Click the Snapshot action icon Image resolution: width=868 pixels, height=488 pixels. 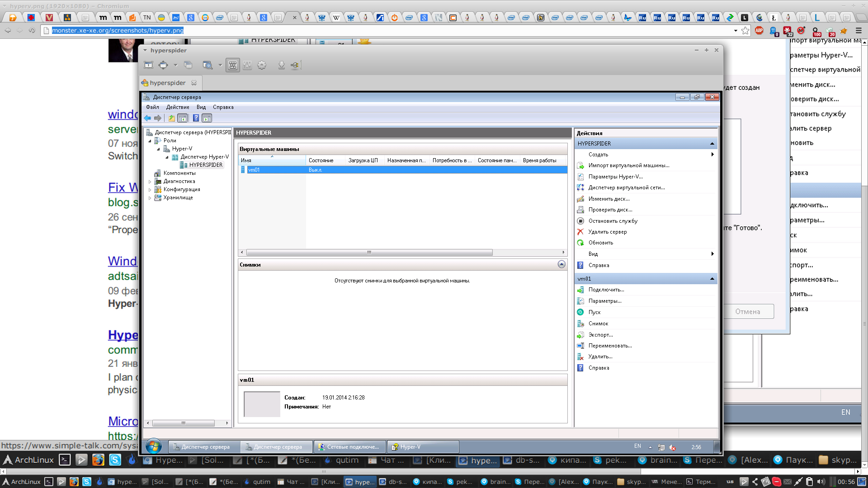pos(580,324)
